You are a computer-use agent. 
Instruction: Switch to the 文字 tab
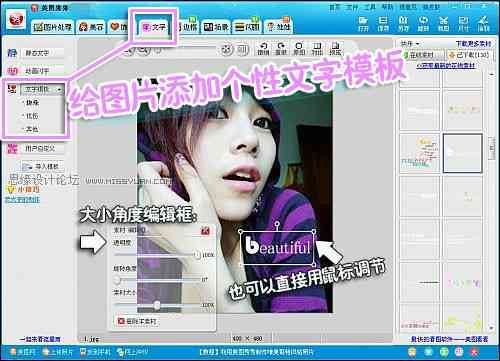coord(154,27)
